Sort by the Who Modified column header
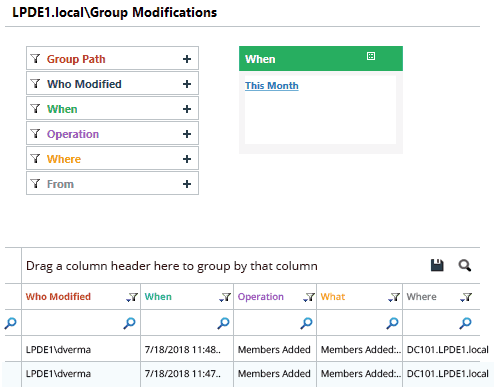This screenshot has width=494, height=387. tap(58, 297)
